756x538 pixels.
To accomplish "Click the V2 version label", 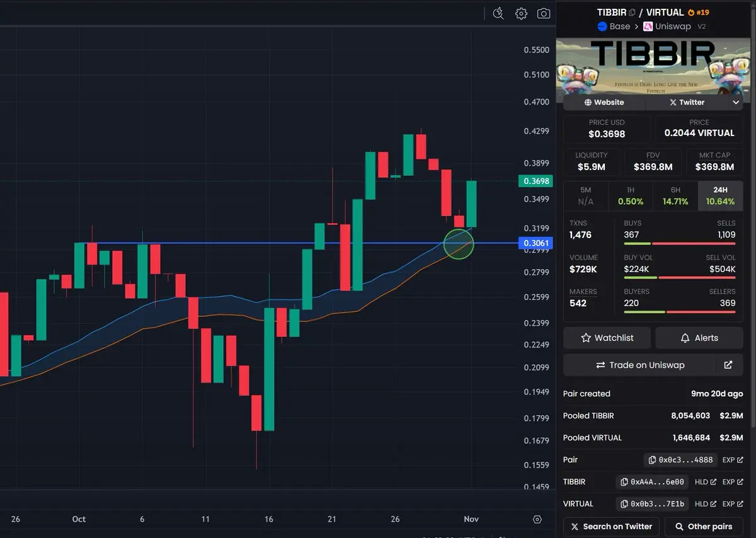I will [x=701, y=26].
